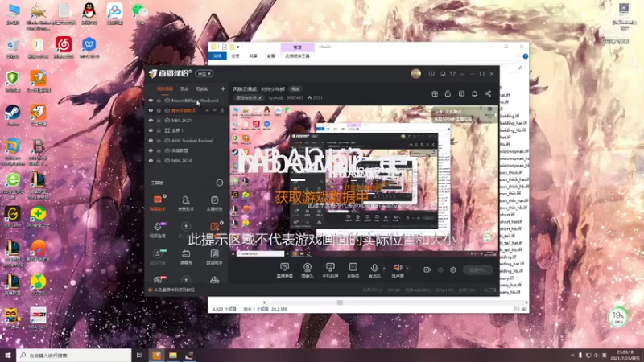Toggle visibility of NBA 2K21 source

coord(151,121)
